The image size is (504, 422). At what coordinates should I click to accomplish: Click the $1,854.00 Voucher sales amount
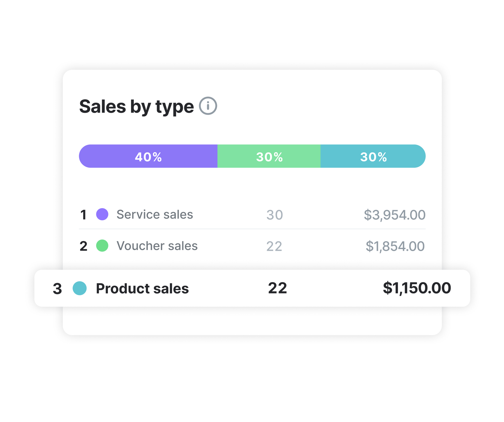[x=395, y=246]
